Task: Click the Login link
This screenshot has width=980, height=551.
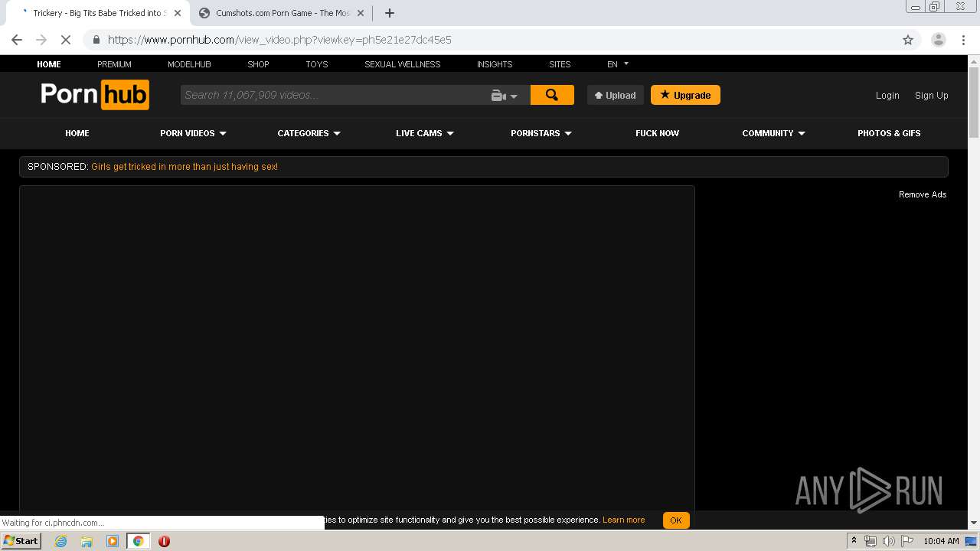Action: (x=887, y=96)
